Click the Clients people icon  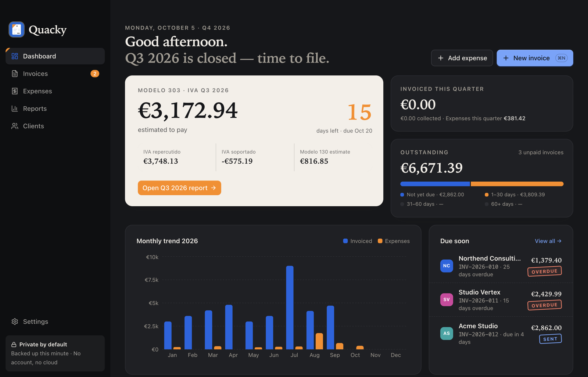15,126
